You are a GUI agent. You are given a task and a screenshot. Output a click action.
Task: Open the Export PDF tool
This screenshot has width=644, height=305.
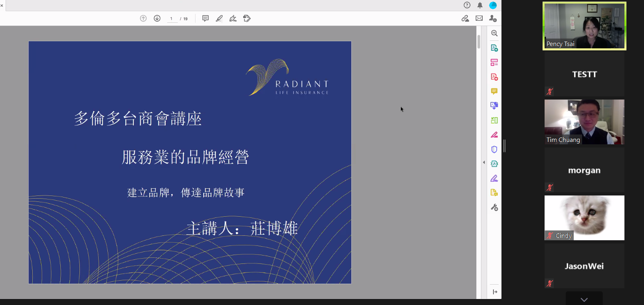[494, 48]
